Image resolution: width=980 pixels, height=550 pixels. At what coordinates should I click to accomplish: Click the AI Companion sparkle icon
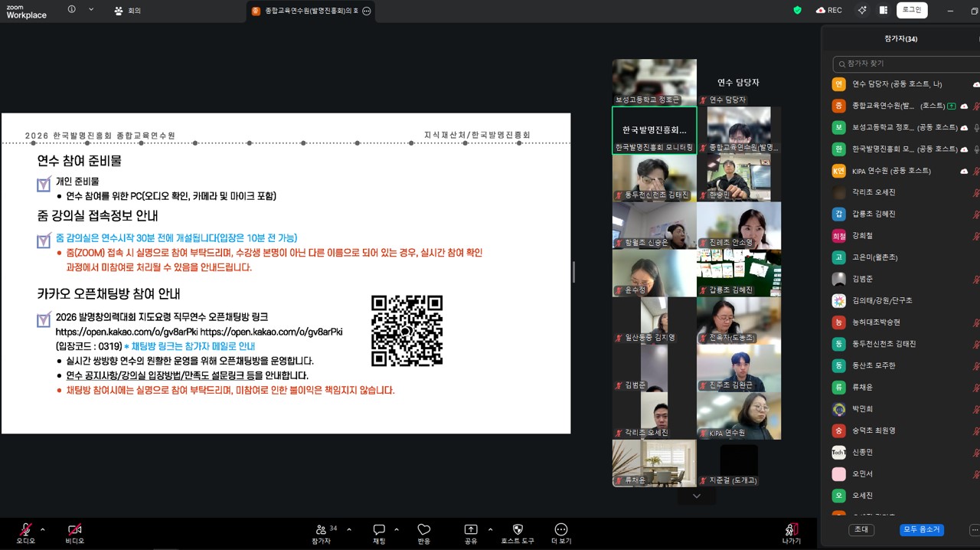(862, 10)
